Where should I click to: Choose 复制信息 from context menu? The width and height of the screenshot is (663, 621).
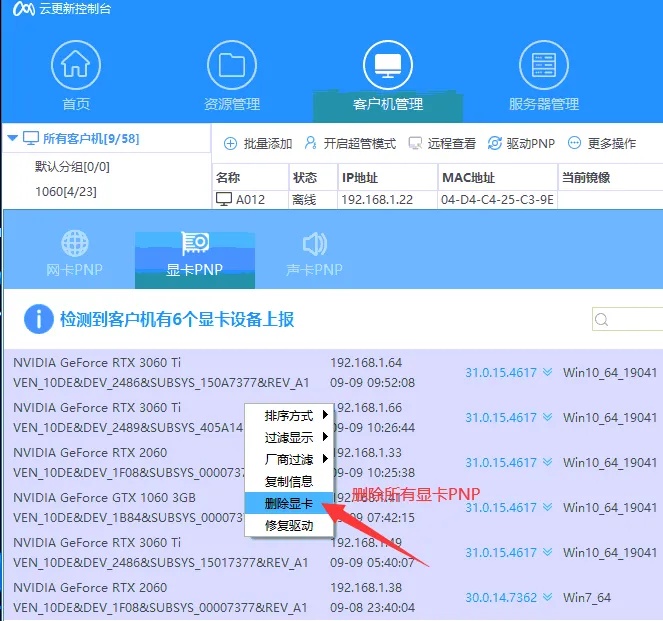(289, 481)
